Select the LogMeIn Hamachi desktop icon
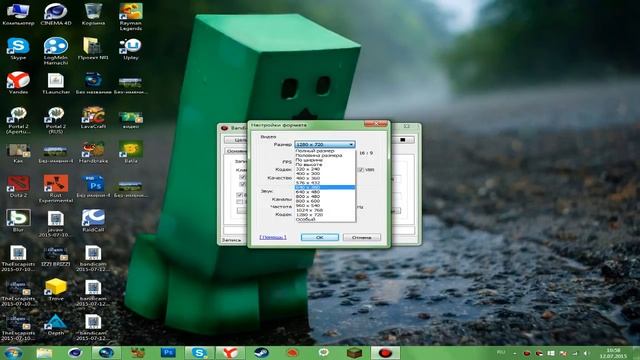The image size is (640, 360). click(x=56, y=51)
